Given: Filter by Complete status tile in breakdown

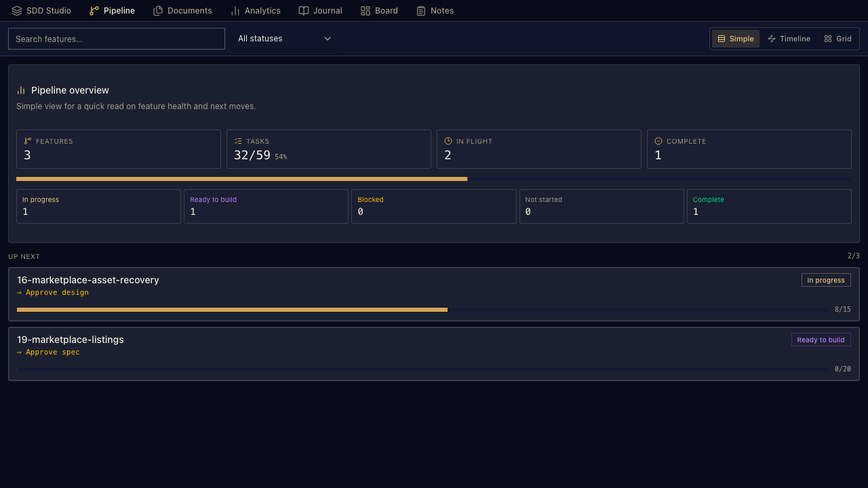Looking at the screenshot, I should point(769,206).
